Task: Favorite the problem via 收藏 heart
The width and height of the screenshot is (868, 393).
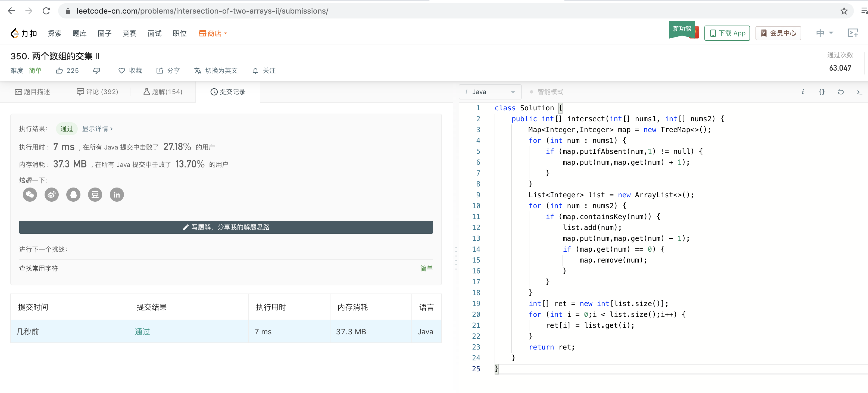Action: pos(130,70)
